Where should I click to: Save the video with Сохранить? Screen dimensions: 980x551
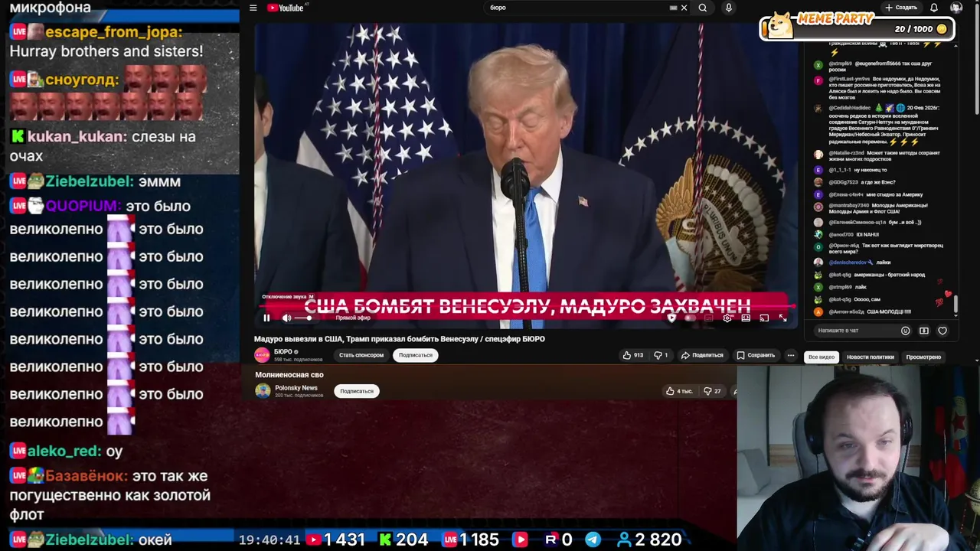click(x=756, y=355)
